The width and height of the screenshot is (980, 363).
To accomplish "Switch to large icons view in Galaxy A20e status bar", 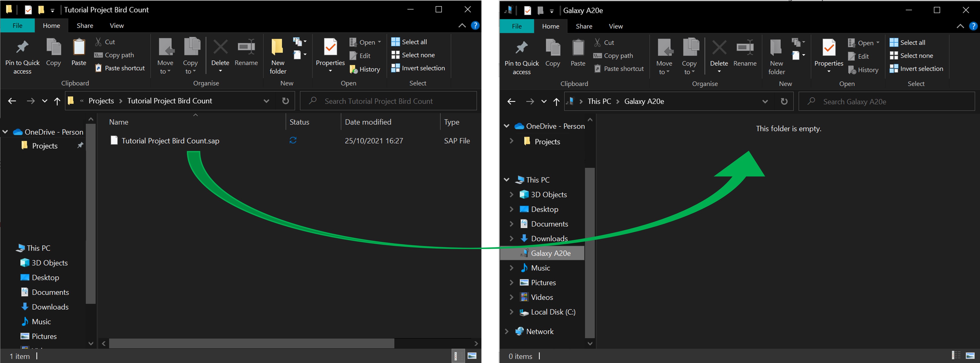I will click(x=970, y=355).
